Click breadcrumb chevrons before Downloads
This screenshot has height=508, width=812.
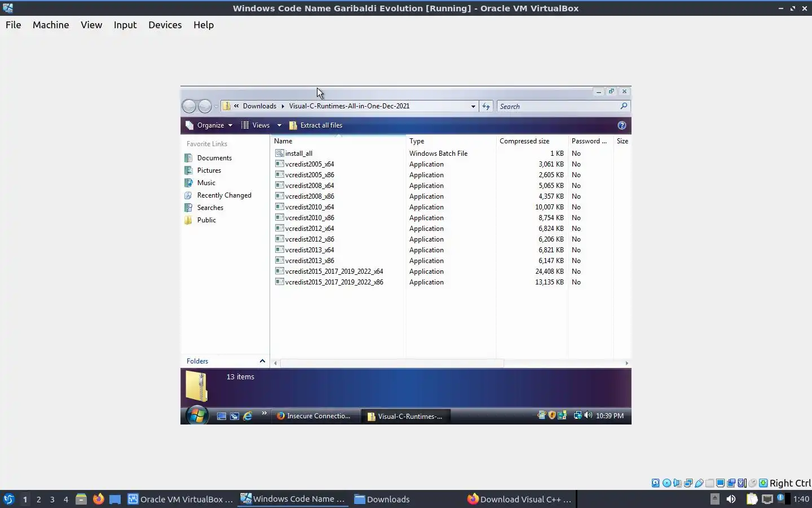tap(237, 106)
